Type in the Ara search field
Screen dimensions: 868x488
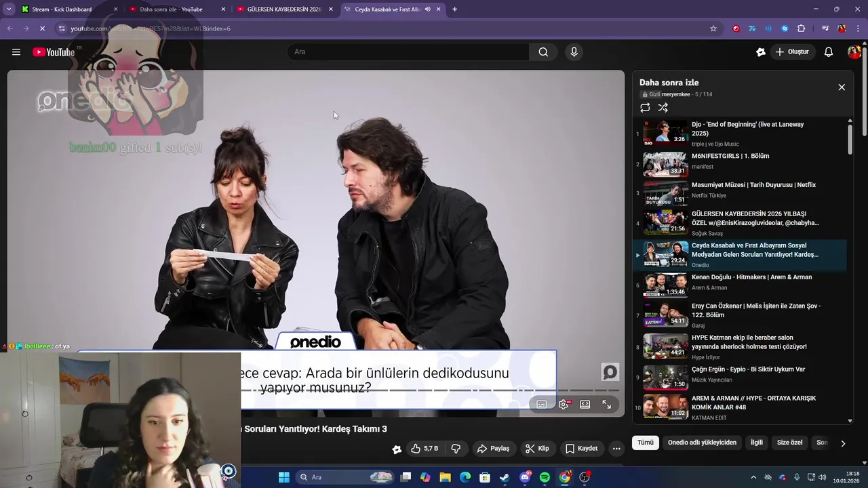pyautogui.click(x=408, y=52)
